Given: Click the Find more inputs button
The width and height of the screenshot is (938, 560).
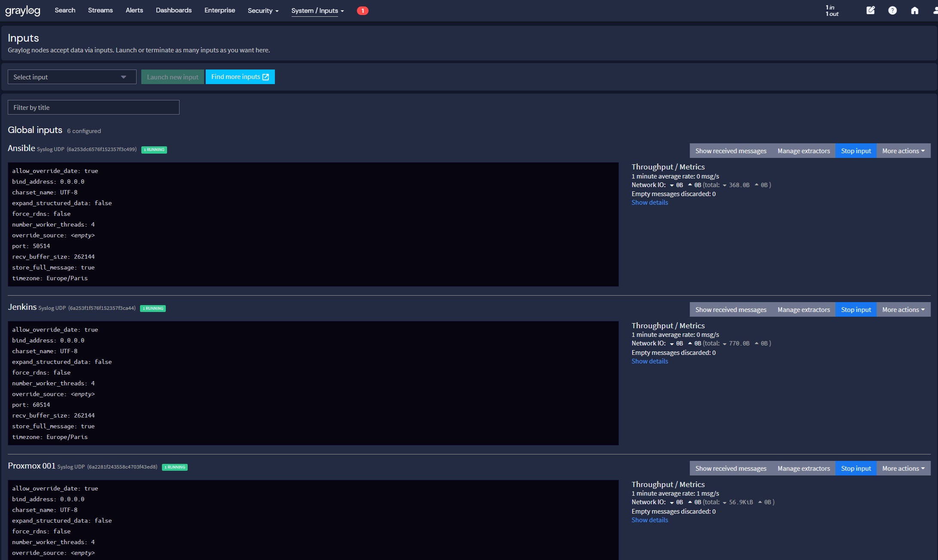Looking at the screenshot, I should 240,77.
